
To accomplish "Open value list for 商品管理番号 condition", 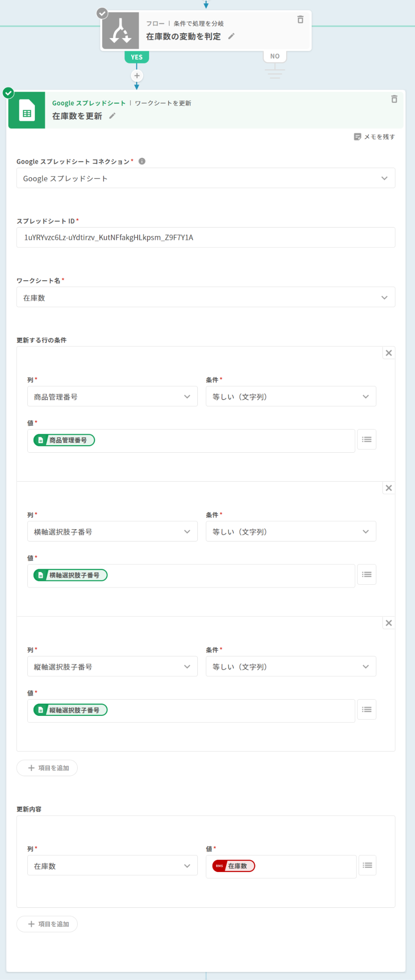I will coord(367,439).
